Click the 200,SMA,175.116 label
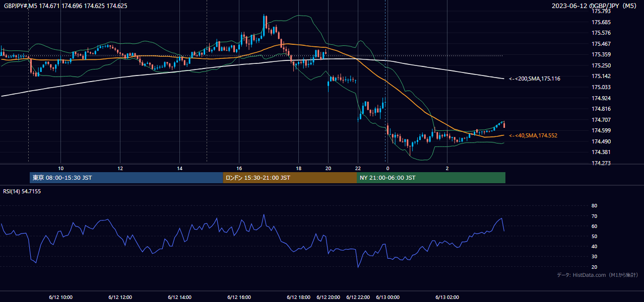644x302 pixels. tap(535, 79)
